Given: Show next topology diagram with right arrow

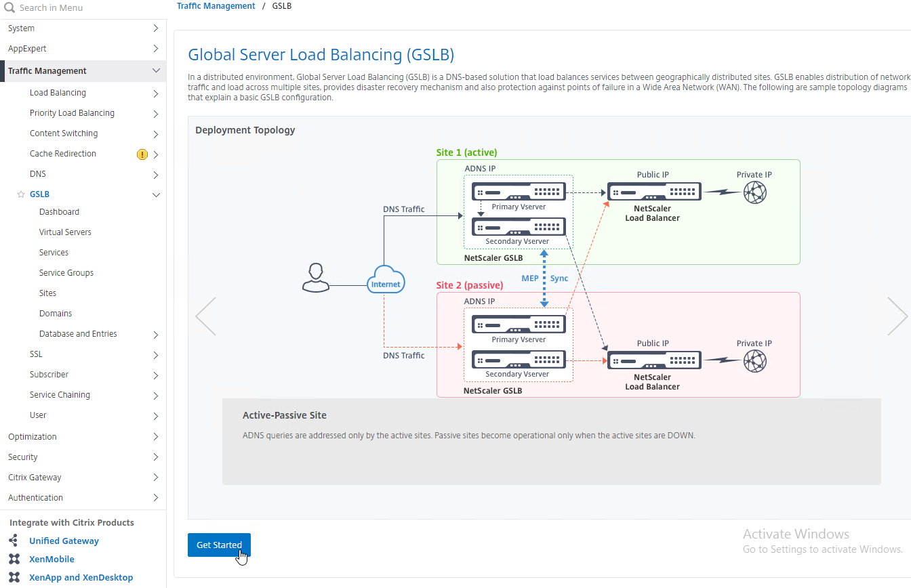Looking at the screenshot, I should (x=897, y=316).
